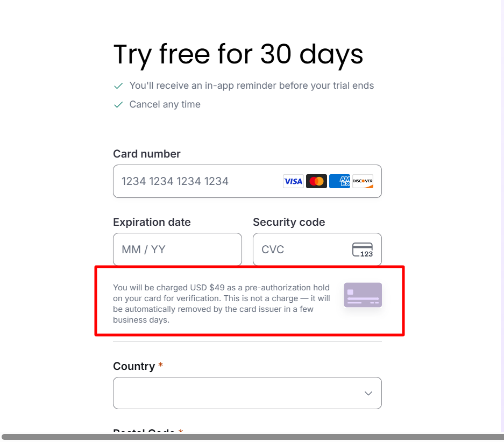Expand the country selection list

click(247, 393)
